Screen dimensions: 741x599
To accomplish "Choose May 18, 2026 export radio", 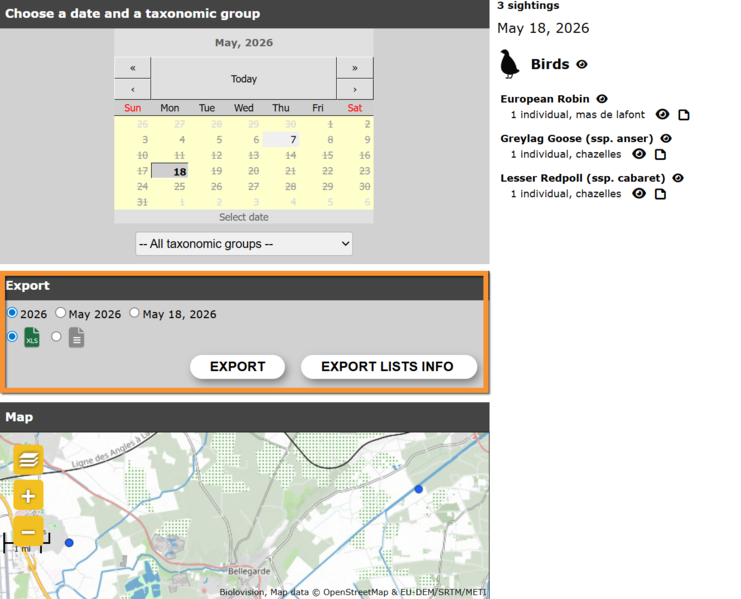I will point(135,313).
